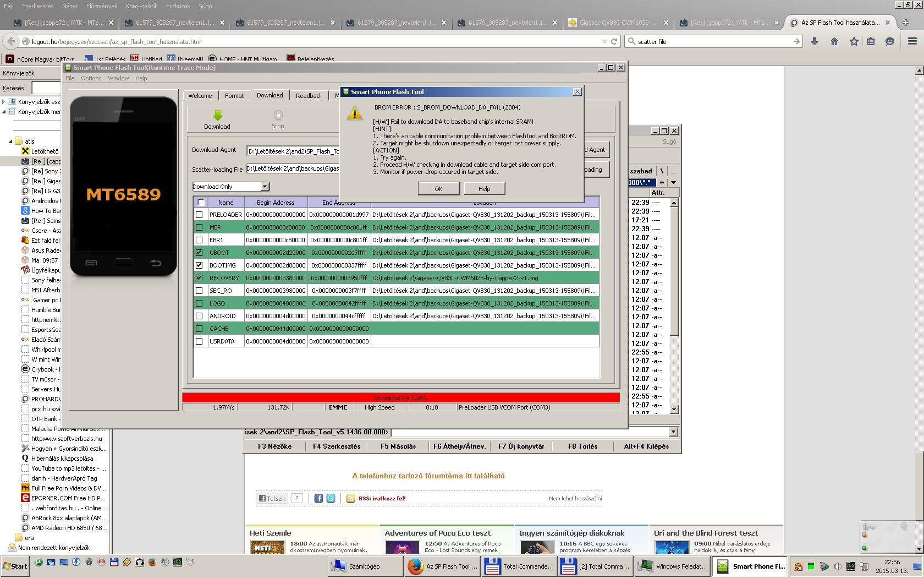Uncheck the UBOOT row checkbox
Viewport: 924px width, 578px height.
pyautogui.click(x=199, y=253)
